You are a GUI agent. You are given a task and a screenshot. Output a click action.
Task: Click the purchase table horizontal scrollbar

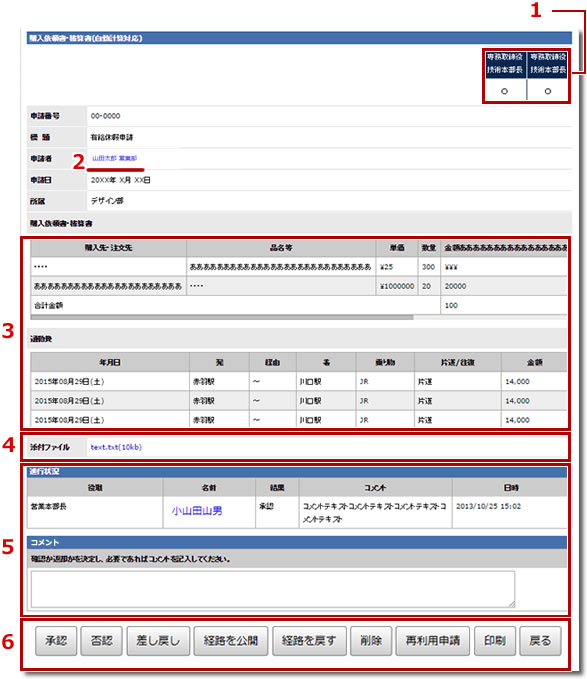pyautogui.click(x=222, y=317)
